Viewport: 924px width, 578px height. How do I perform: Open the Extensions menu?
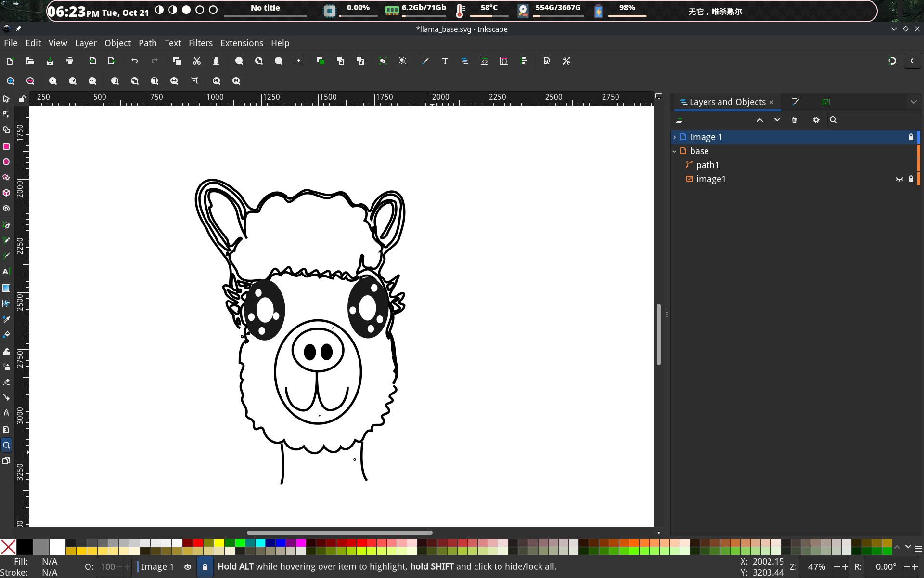pyautogui.click(x=242, y=43)
